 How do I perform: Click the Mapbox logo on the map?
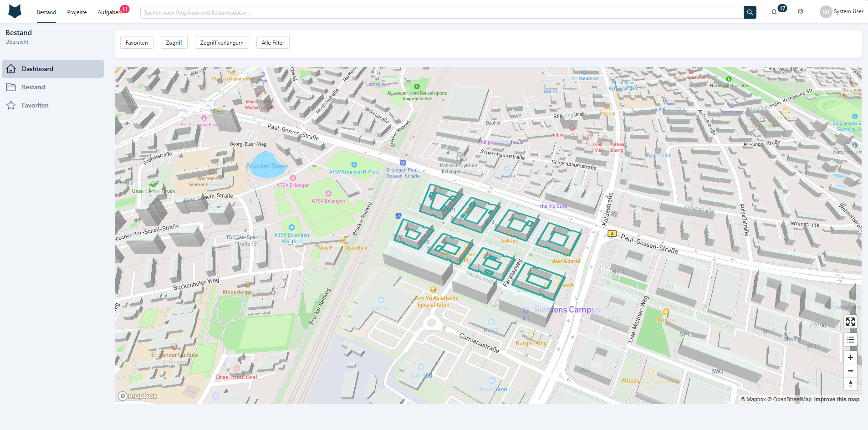(138, 396)
